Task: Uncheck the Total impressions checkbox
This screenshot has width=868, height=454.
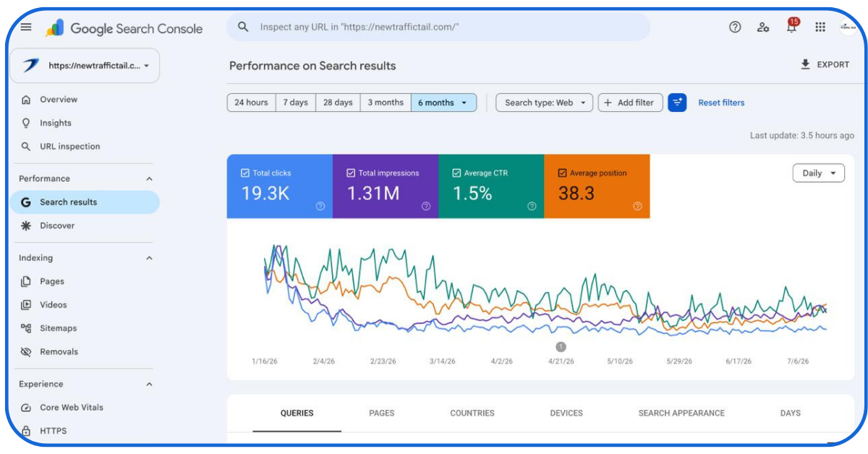Action: pos(351,174)
